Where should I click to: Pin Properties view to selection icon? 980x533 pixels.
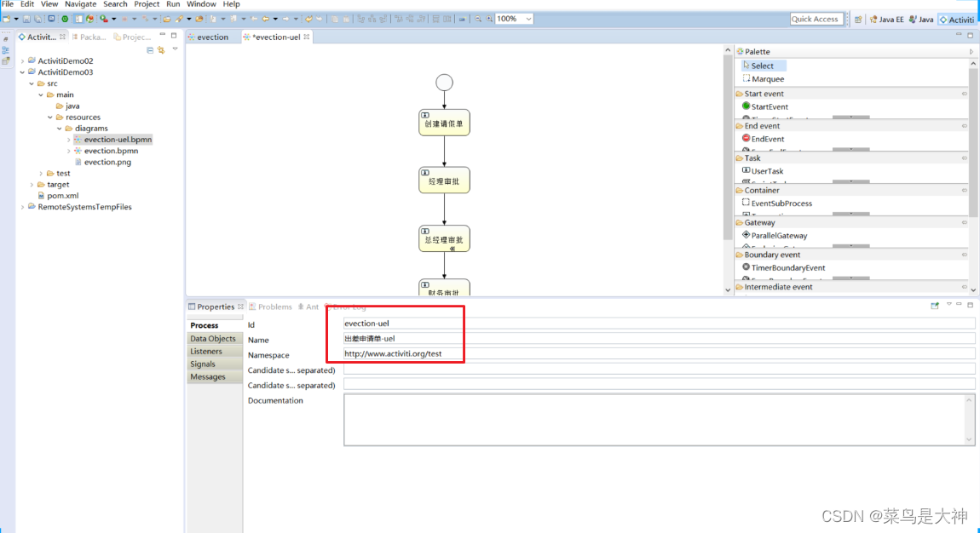pos(935,305)
